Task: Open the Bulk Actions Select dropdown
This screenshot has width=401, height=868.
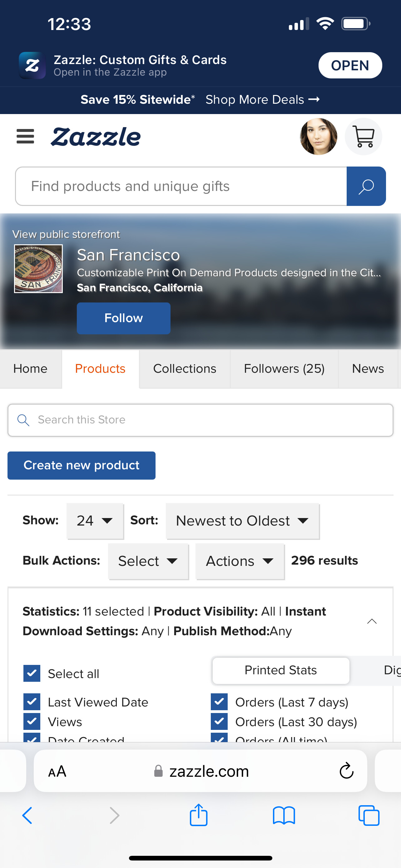Action: (x=148, y=561)
